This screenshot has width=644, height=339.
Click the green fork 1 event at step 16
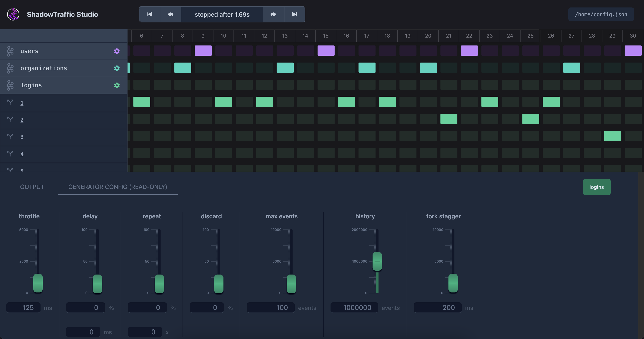pos(347,102)
